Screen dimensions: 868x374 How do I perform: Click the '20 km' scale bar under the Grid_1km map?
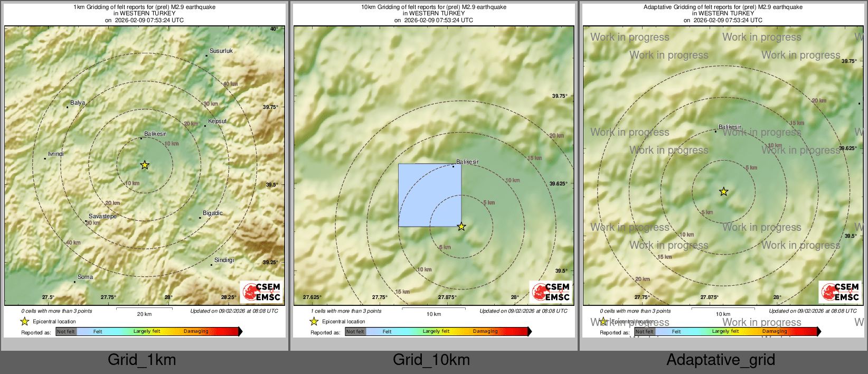click(144, 311)
